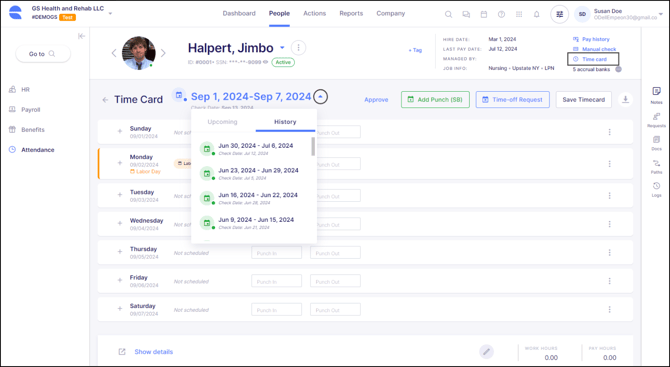Screen dimensions: 670x367
Task: Open the Pay history link
Action: [591, 39]
